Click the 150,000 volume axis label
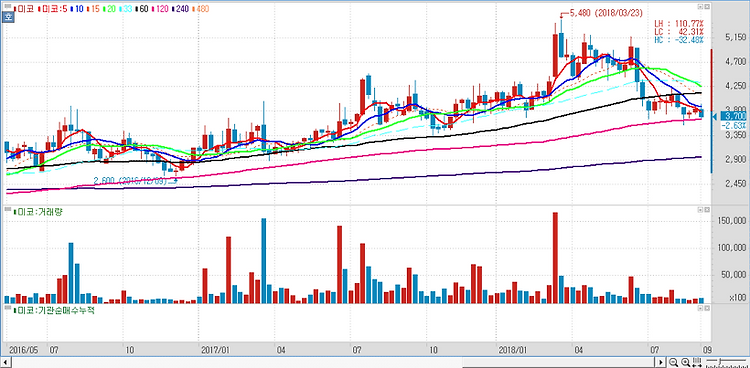The image size is (750, 368). coord(732,221)
